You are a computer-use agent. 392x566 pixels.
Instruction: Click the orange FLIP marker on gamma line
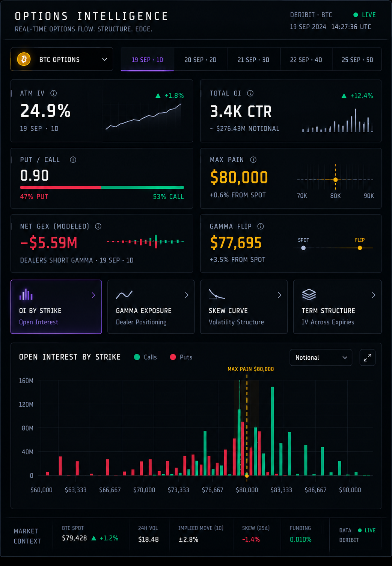(x=360, y=248)
